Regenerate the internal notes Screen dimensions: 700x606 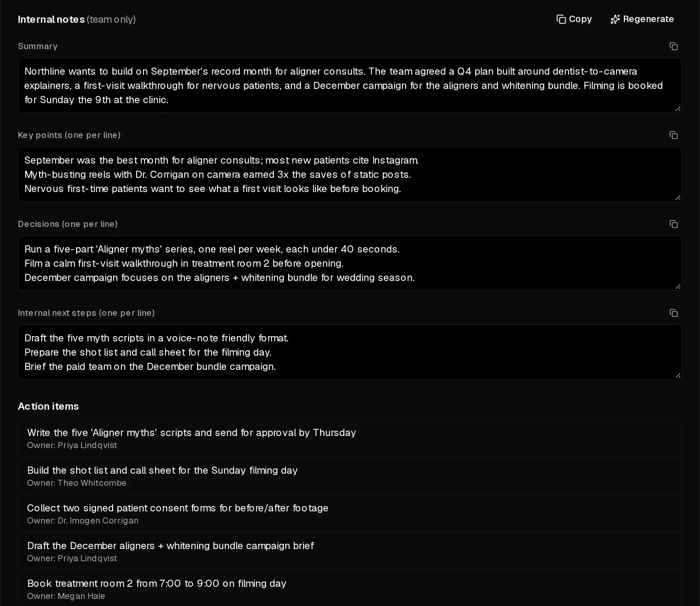(642, 19)
